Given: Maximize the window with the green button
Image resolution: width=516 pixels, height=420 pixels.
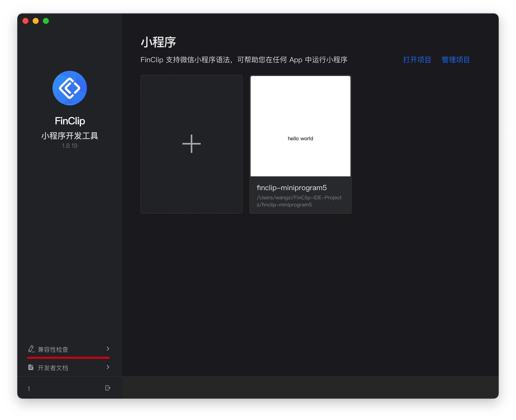Looking at the screenshot, I should [46, 21].
